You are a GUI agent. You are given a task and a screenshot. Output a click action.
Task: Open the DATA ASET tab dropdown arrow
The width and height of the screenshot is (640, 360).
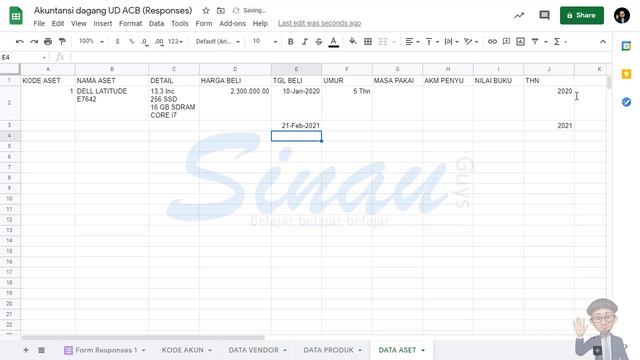(423, 350)
